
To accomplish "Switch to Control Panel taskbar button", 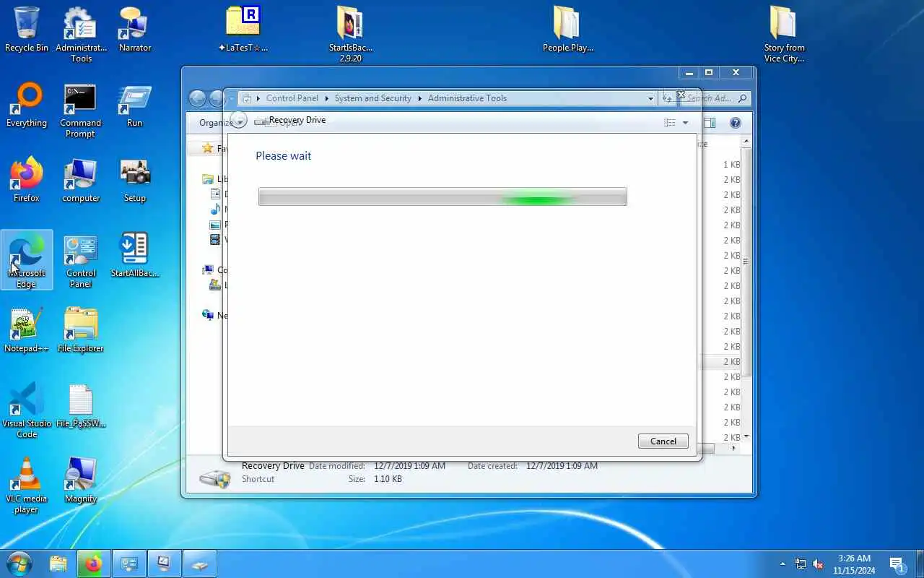I will [x=129, y=564].
